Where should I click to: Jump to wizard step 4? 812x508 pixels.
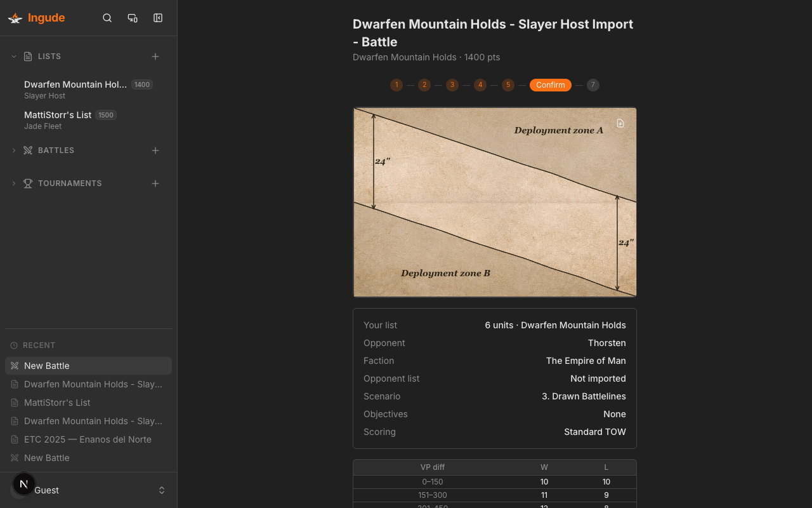click(x=480, y=85)
